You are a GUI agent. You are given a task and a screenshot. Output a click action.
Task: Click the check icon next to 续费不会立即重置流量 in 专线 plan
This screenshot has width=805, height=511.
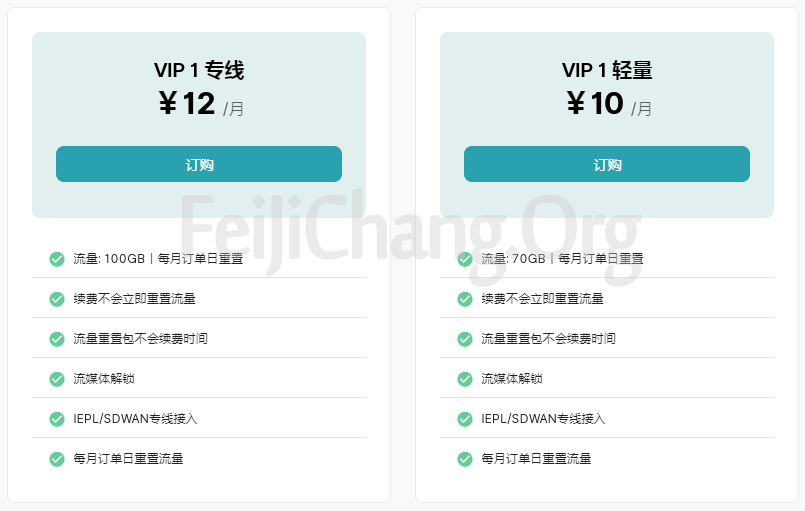click(57, 299)
